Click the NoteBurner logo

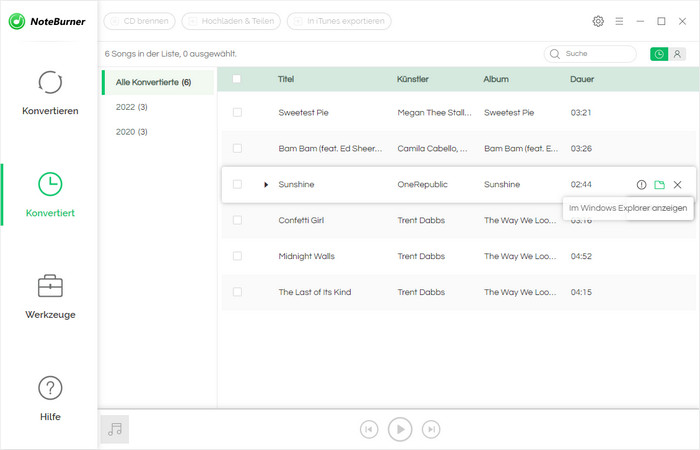coord(47,21)
